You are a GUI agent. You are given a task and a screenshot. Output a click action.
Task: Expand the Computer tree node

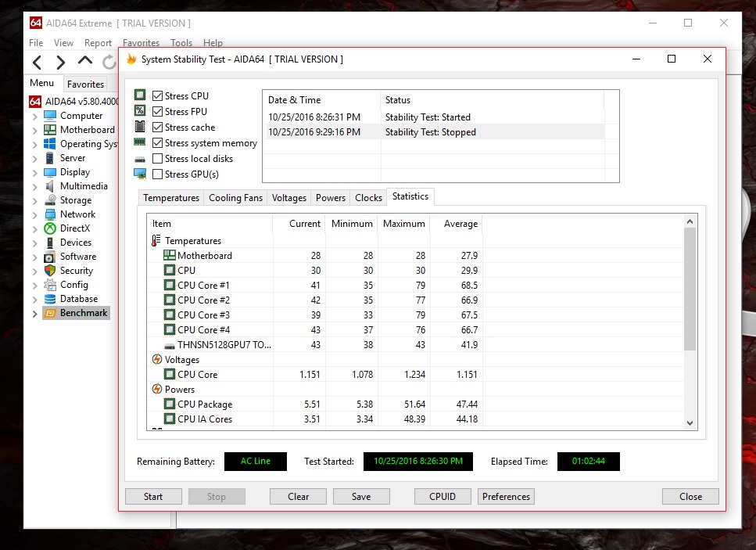[34, 117]
